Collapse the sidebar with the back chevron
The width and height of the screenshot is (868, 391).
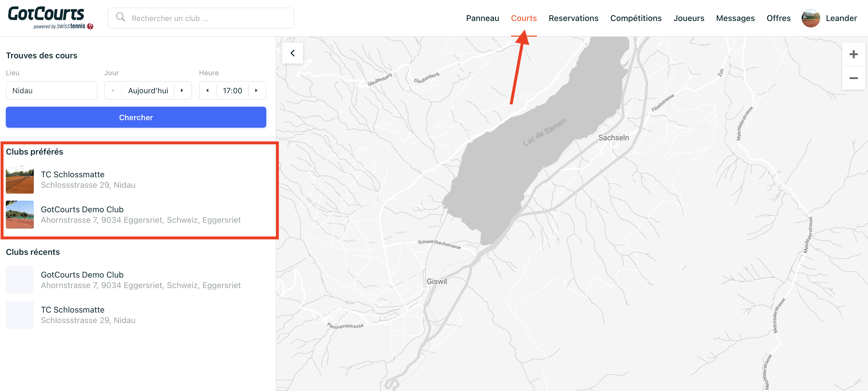[293, 53]
